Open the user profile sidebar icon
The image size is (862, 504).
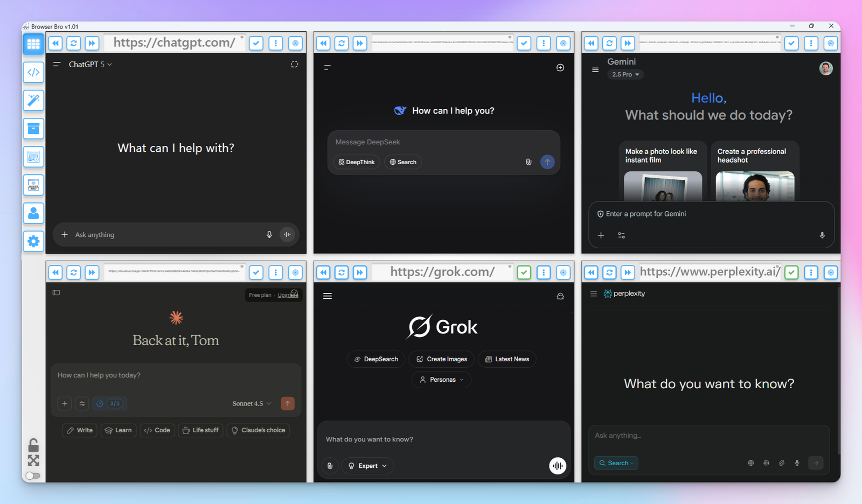tap(33, 213)
